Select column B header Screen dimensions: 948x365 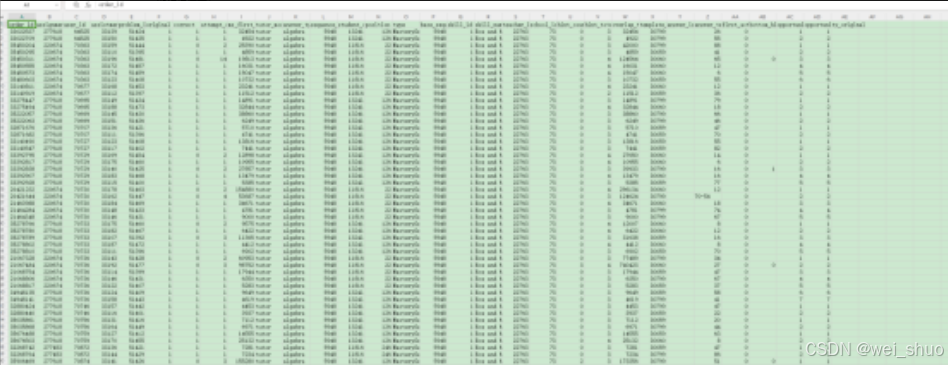click(x=49, y=16)
